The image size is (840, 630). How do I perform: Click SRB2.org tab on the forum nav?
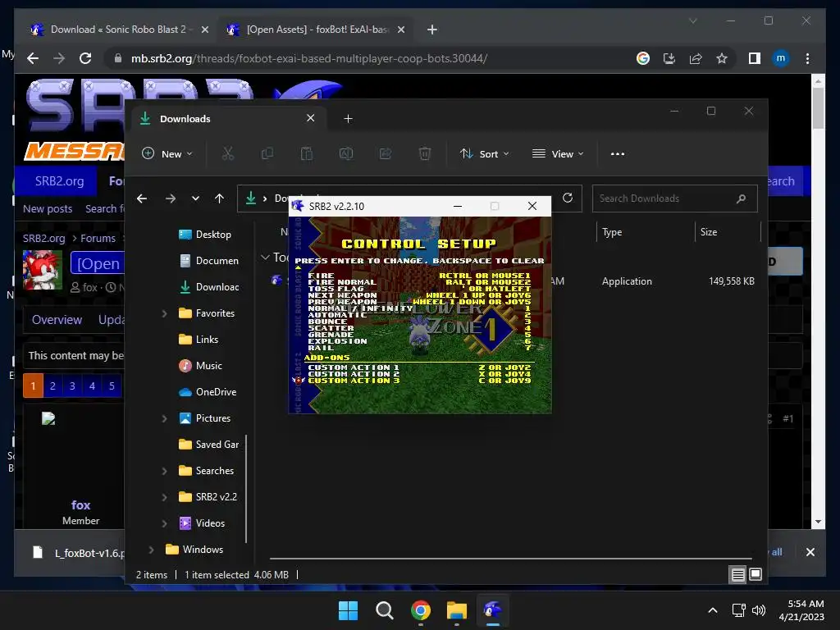(x=59, y=181)
